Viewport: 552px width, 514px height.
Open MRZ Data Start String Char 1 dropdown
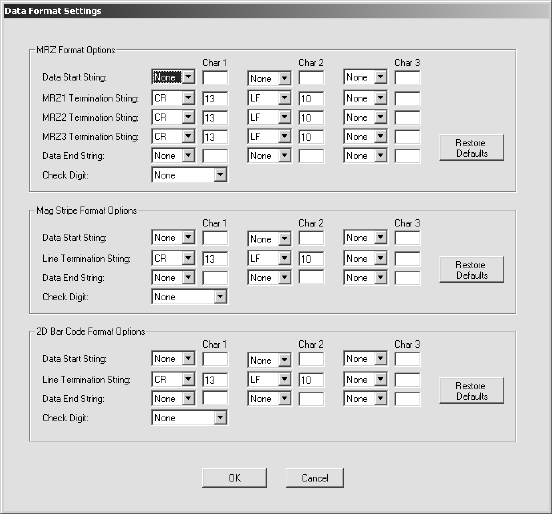pyautogui.click(x=173, y=77)
